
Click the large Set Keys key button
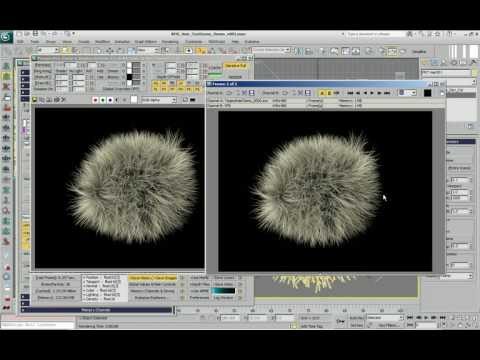[x=340, y=321]
